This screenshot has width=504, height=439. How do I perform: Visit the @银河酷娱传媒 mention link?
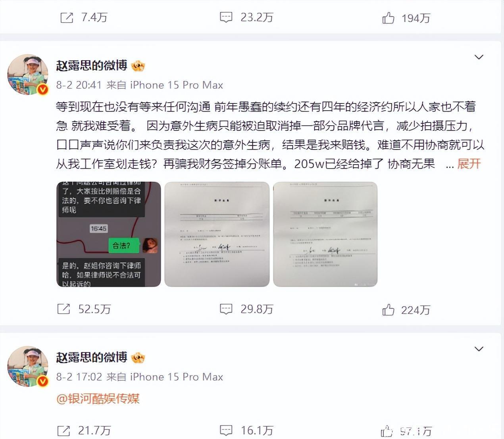[x=98, y=399]
